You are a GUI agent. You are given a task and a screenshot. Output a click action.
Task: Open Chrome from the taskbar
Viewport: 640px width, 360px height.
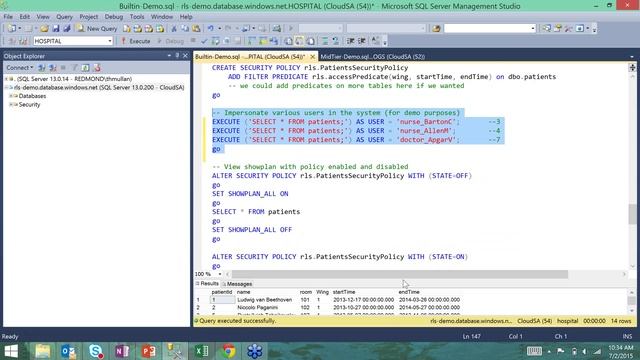[x=229, y=351]
